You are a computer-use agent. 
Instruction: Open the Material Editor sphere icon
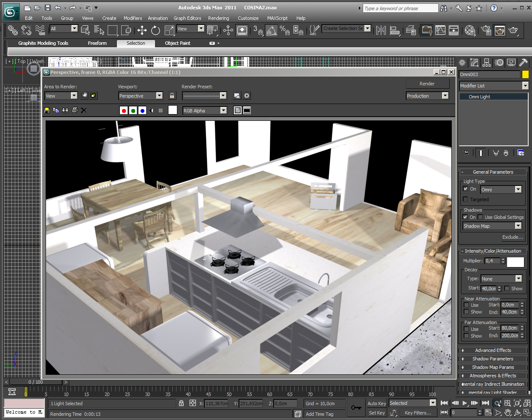(470, 30)
